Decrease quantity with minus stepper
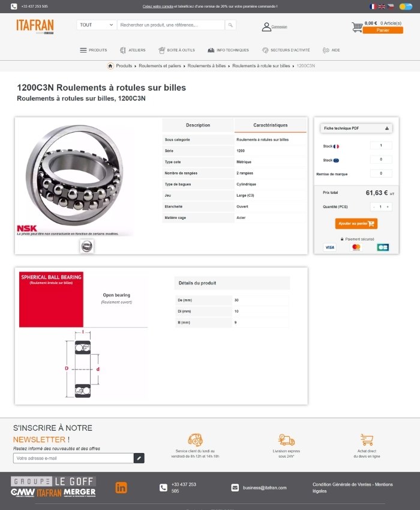420x510 pixels. (374, 207)
